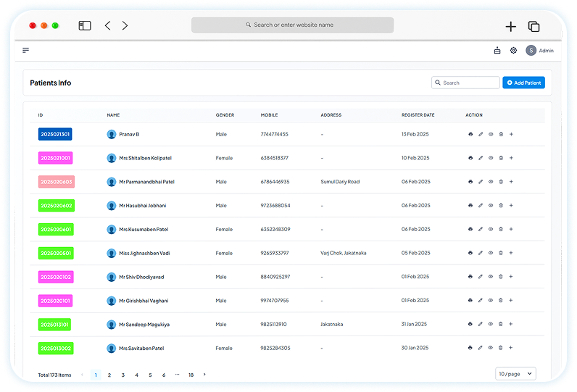The image size is (577, 392).
Task: Toggle the browser sidebar panel icon
Action: point(85,25)
